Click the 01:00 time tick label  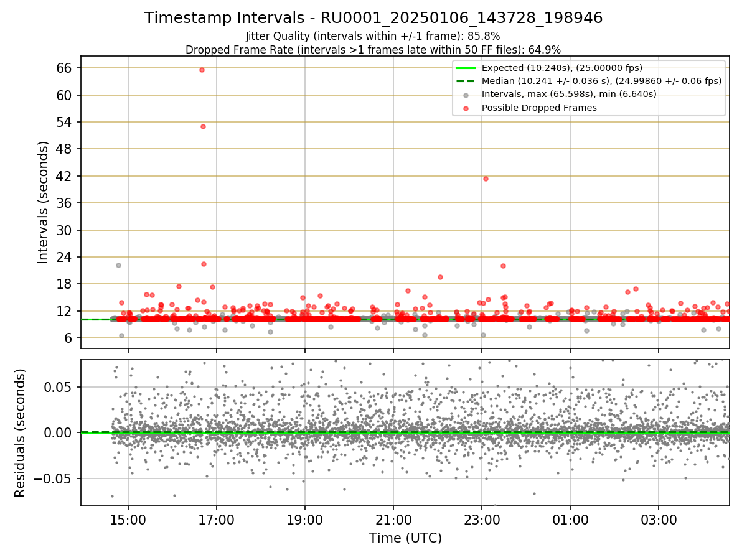pyautogui.click(x=570, y=520)
